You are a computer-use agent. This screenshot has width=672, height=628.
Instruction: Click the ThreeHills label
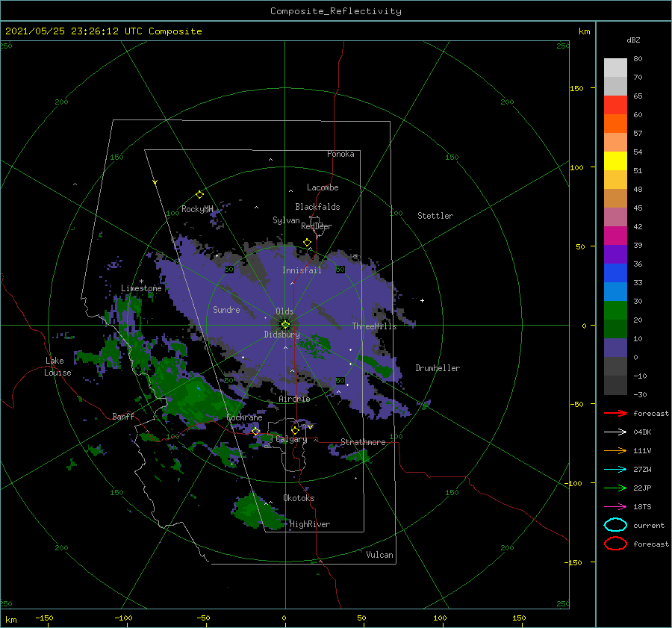point(375,326)
